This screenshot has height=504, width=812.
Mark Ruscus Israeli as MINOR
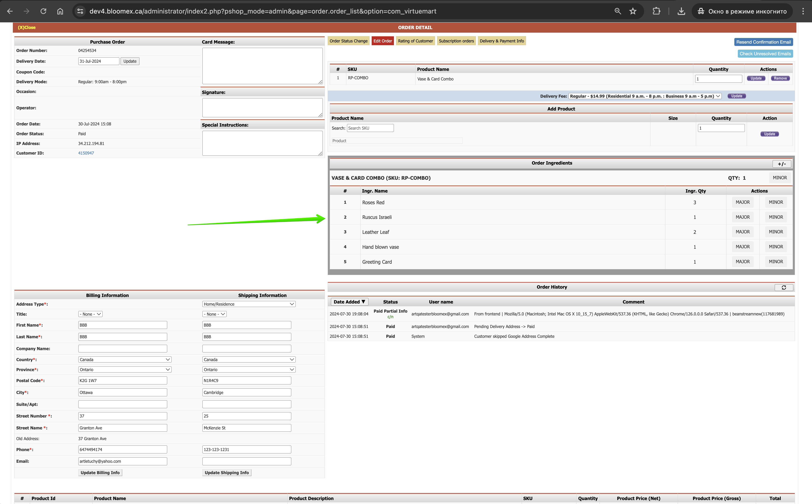[776, 217]
